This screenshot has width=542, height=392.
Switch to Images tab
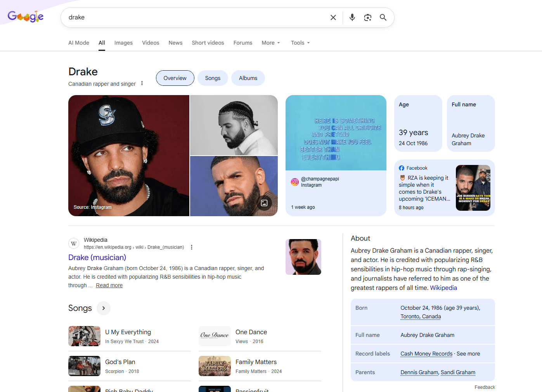click(x=123, y=43)
